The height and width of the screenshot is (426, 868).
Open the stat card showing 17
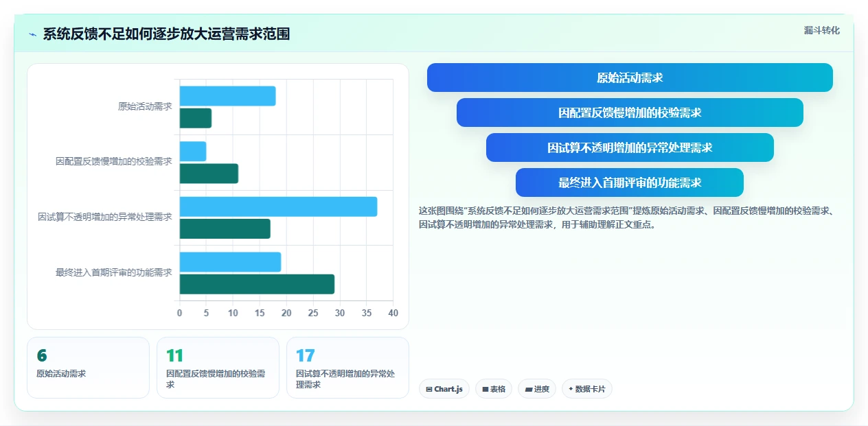click(x=347, y=368)
